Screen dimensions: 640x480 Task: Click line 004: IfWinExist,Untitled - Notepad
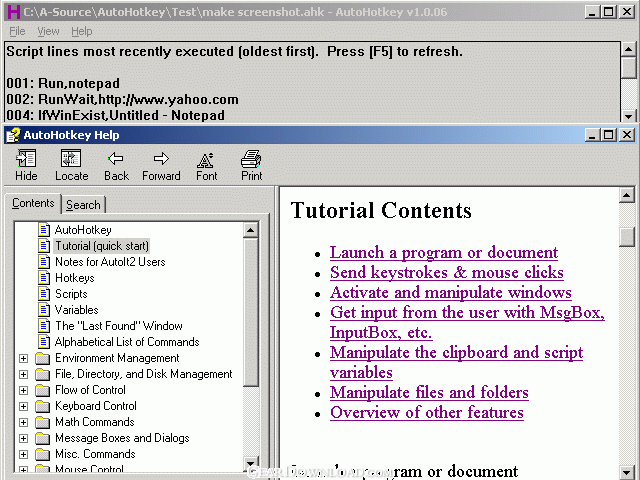click(x=116, y=115)
